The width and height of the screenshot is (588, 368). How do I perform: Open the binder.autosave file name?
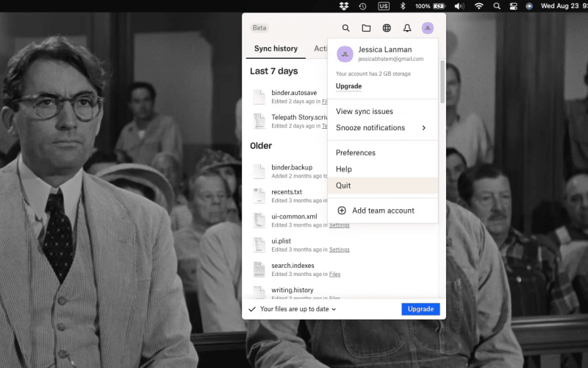(x=294, y=93)
